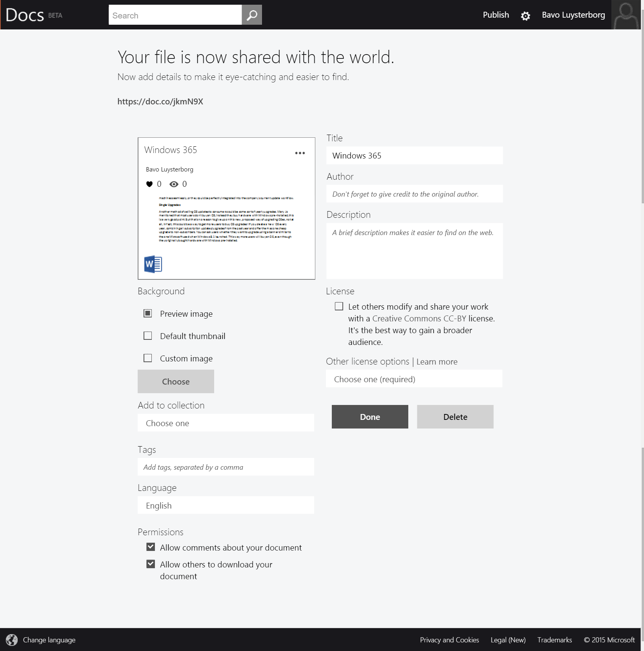644x651 pixels.
Task: Select Default thumbnail background option
Action: point(148,336)
